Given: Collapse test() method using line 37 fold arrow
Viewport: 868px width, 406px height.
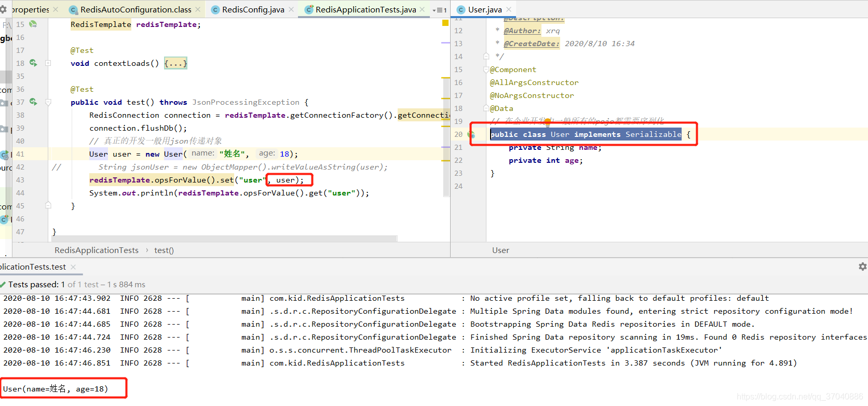Looking at the screenshot, I should (x=48, y=102).
